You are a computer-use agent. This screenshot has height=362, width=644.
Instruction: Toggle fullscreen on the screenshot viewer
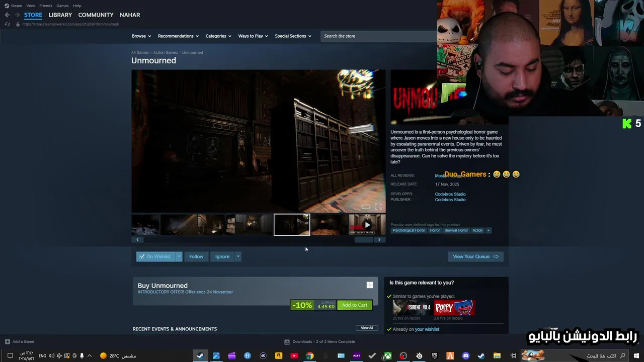(x=378, y=207)
